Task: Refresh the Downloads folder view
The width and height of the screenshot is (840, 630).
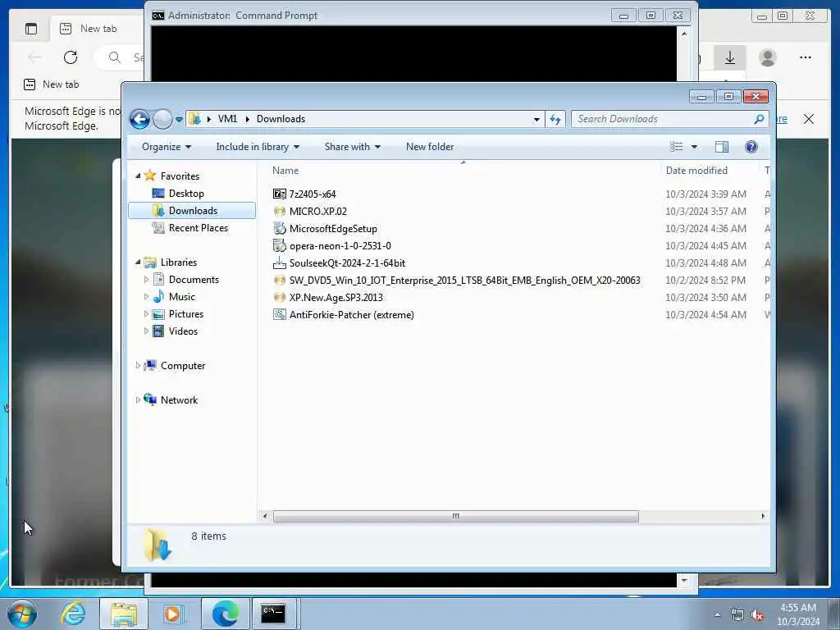Action: [555, 120]
